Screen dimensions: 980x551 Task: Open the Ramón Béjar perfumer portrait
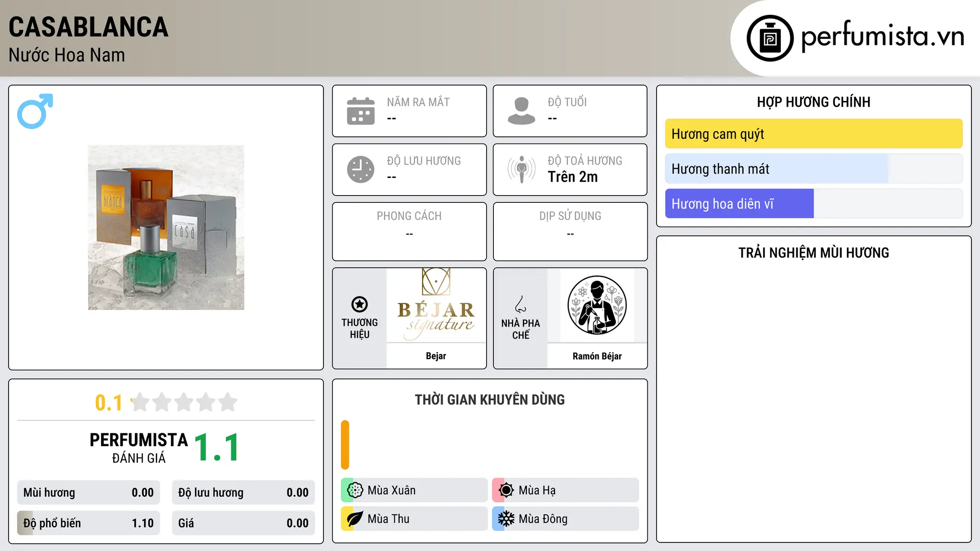tap(597, 305)
